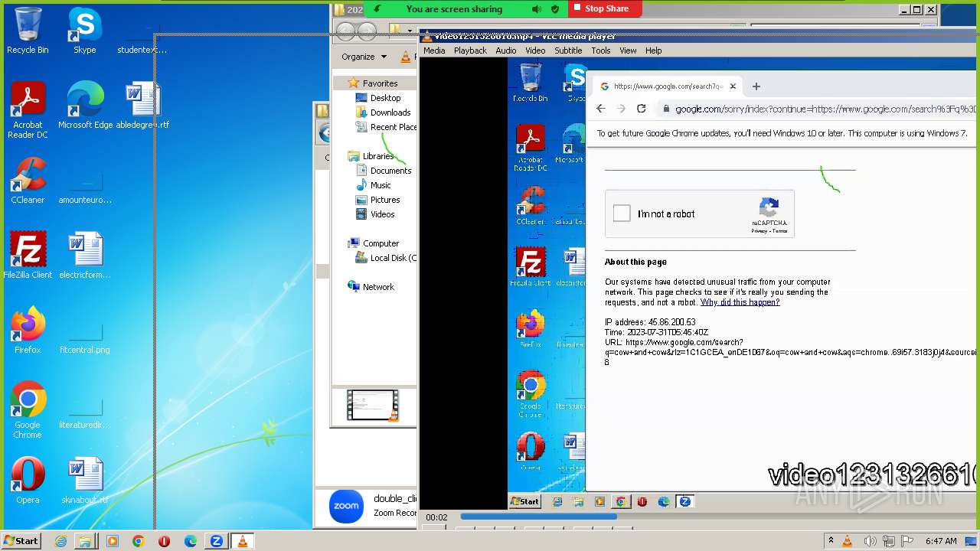Open the Windows Explorer taskbar button
This screenshot has width=980, height=551.
[x=85, y=541]
